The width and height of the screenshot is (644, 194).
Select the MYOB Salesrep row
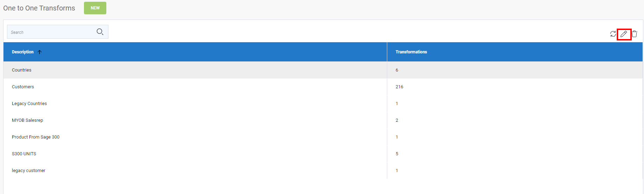pyautogui.click(x=323, y=120)
